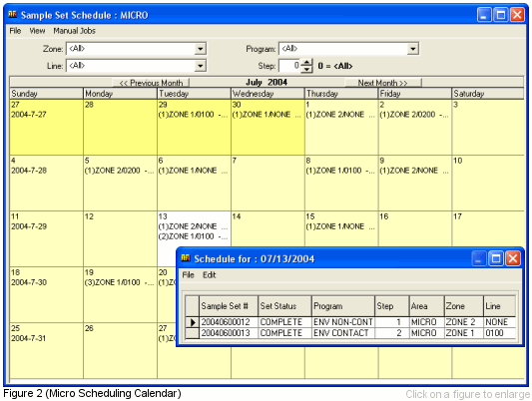Select the ENV CONTACT program cell
Image resolution: width=532 pixels, height=401 pixels.
coord(343,333)
